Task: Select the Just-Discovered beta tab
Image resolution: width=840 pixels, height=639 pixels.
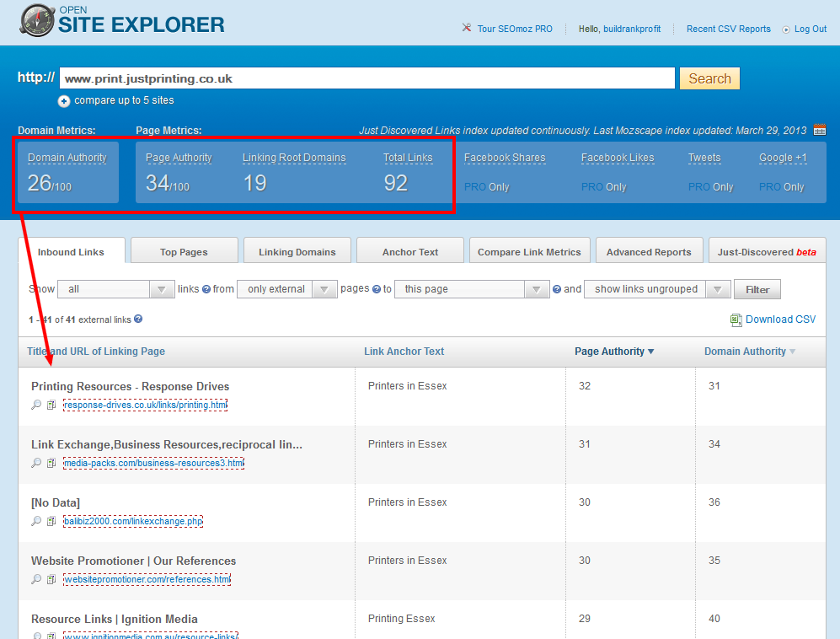Action: [x=767, y=251]
